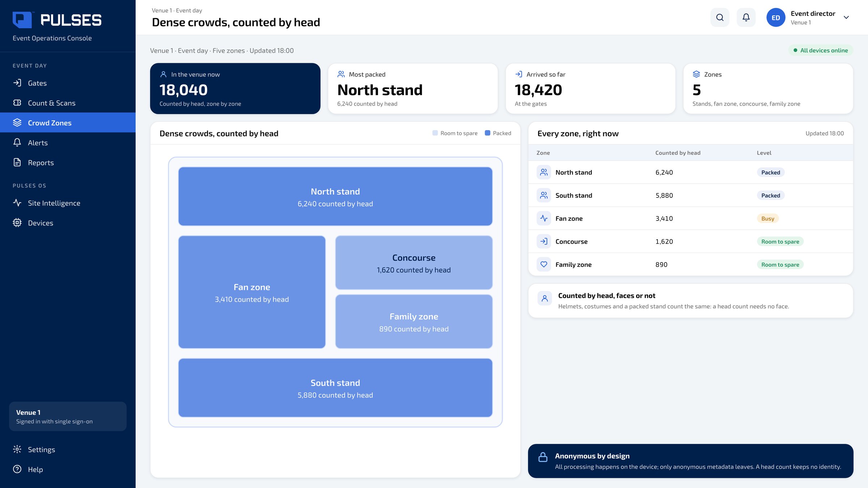This screenshot has height=488, width=868.
Task: Click the Room to spare legend swatch
Action: pyautogui.click(x=435, y=133)
